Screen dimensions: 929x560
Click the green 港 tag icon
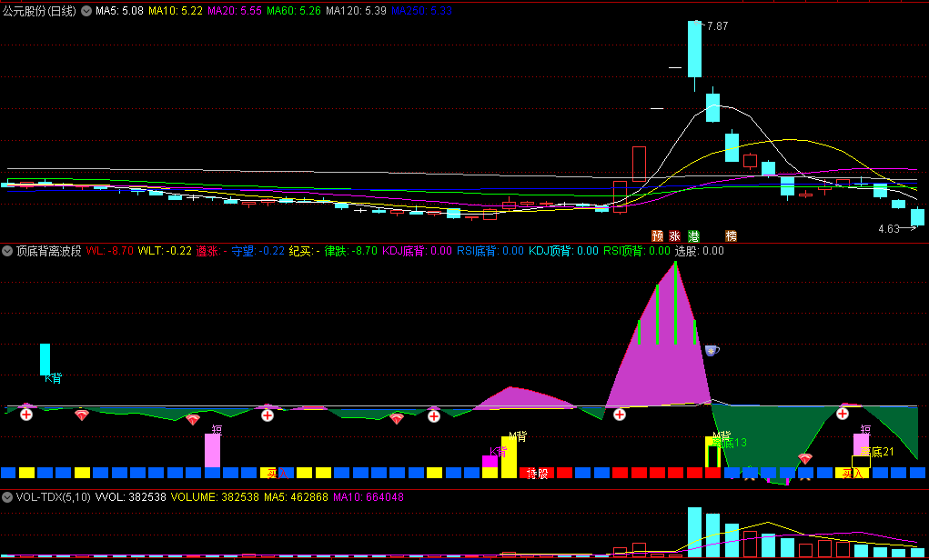click(693, 236)
